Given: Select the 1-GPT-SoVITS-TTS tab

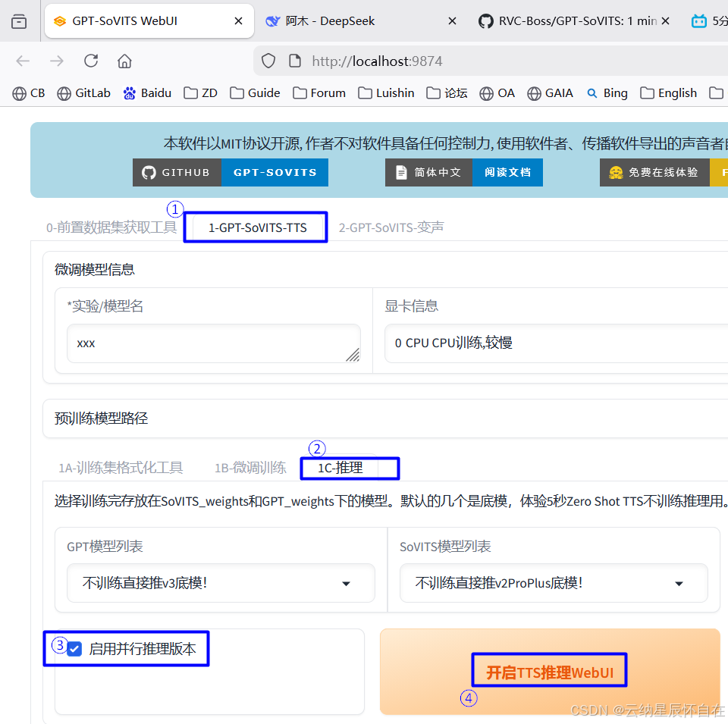Looking at the screenshot, I should (x=258, y=227).
